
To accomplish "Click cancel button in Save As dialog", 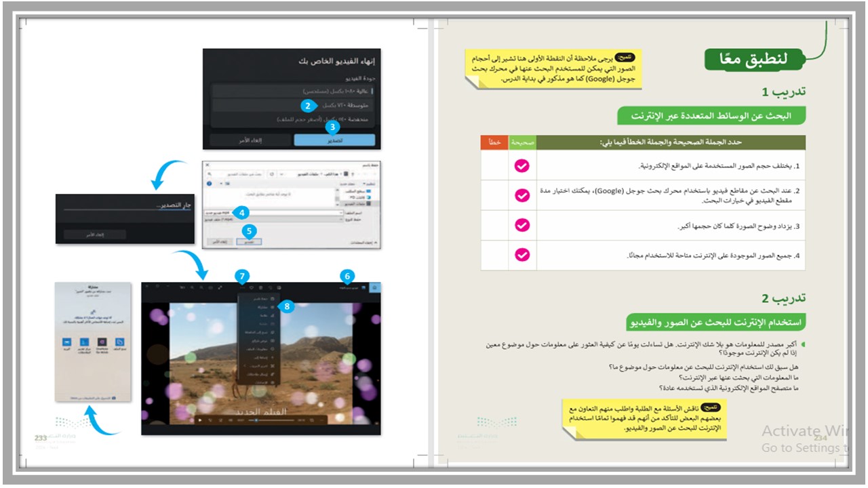I will 220,241.
